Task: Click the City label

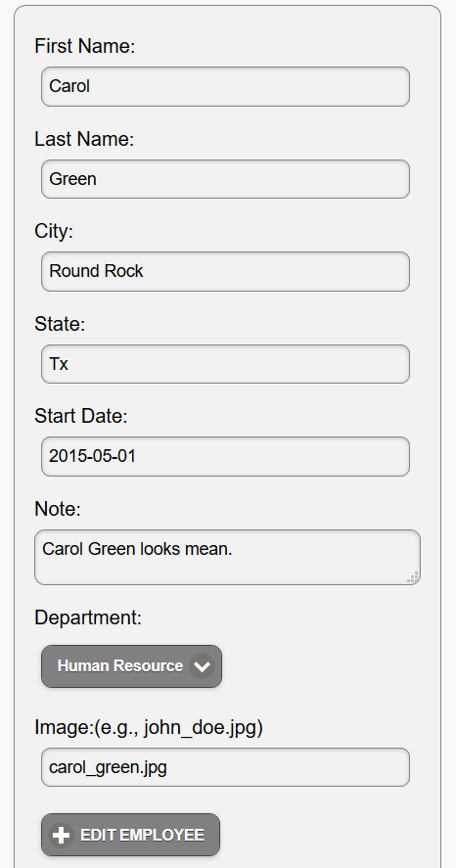Action: click(54, 231)
